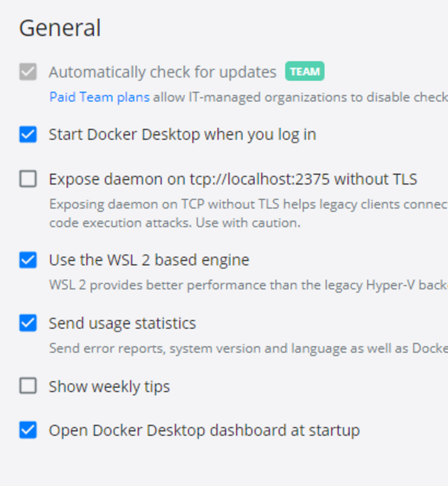Click the 'Automatically check for updates' label text

pyautogui.click(x=163, y=72)
